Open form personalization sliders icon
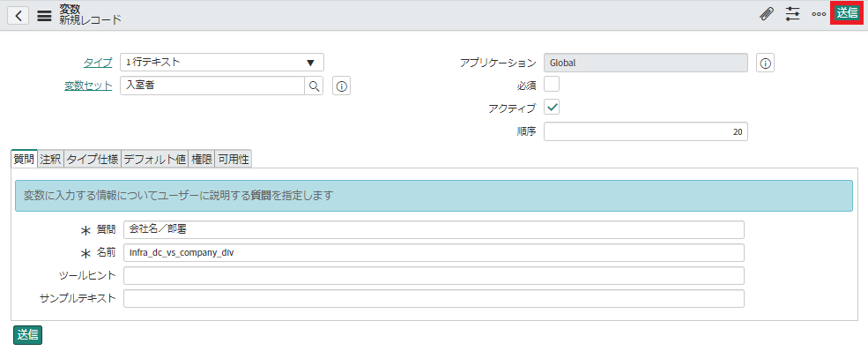 [x=793, y=15]
